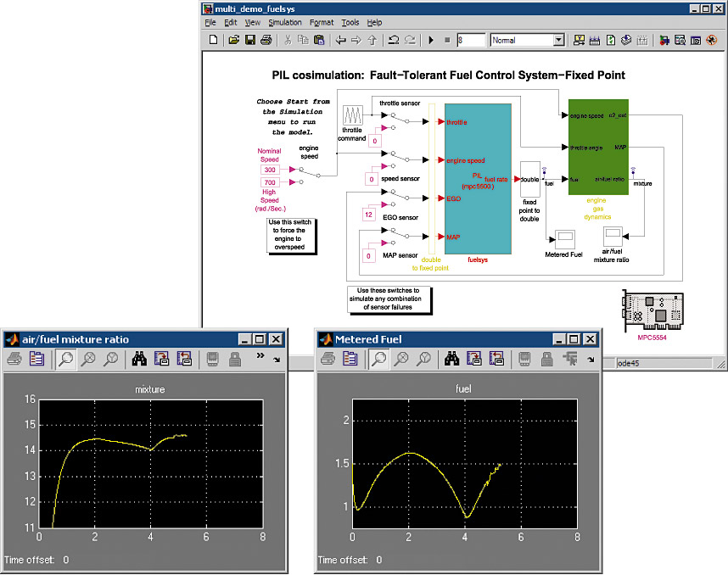Open Parameters in air/fuel mixture ratio scope

(36, 359)
